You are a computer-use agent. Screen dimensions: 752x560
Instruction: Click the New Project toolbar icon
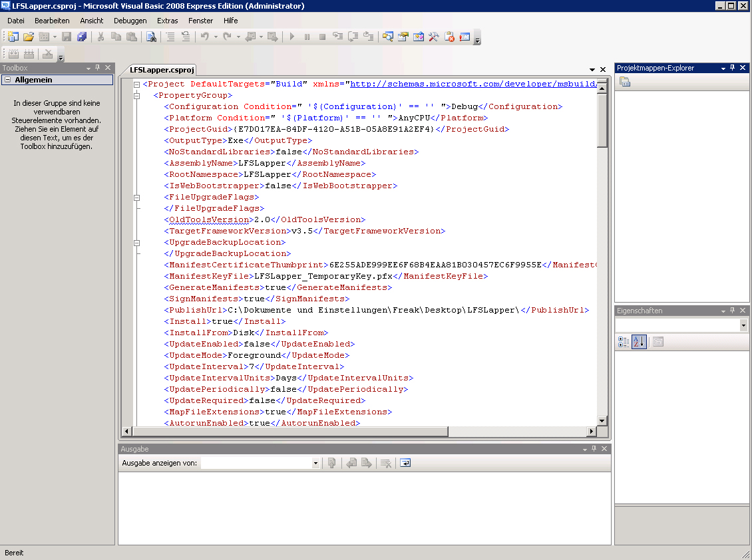tap(13, 37)
